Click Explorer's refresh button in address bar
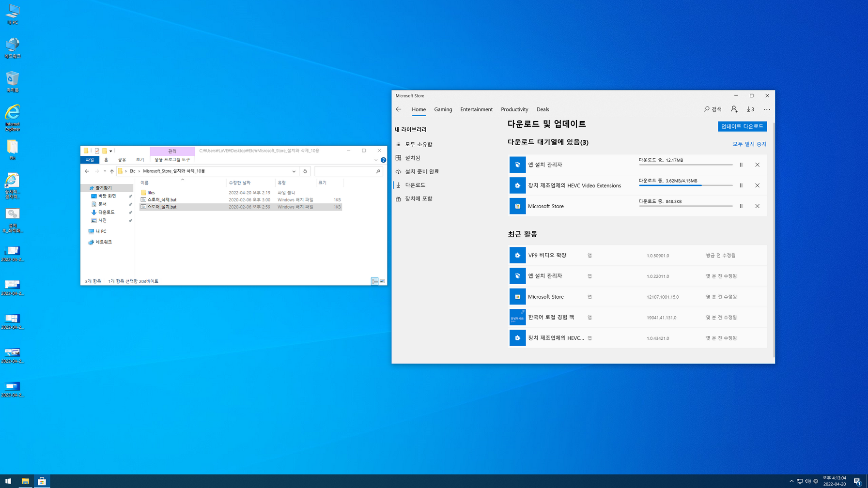 [305, 171]
